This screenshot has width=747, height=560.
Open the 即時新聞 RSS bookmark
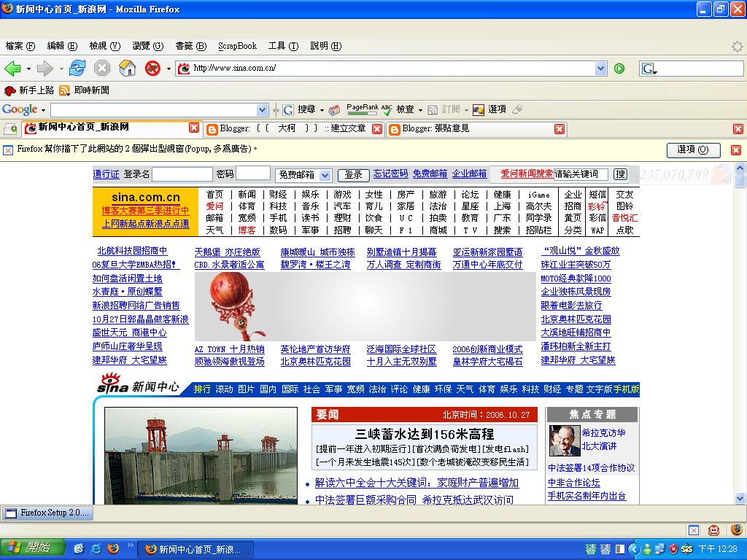pos(85,90)
